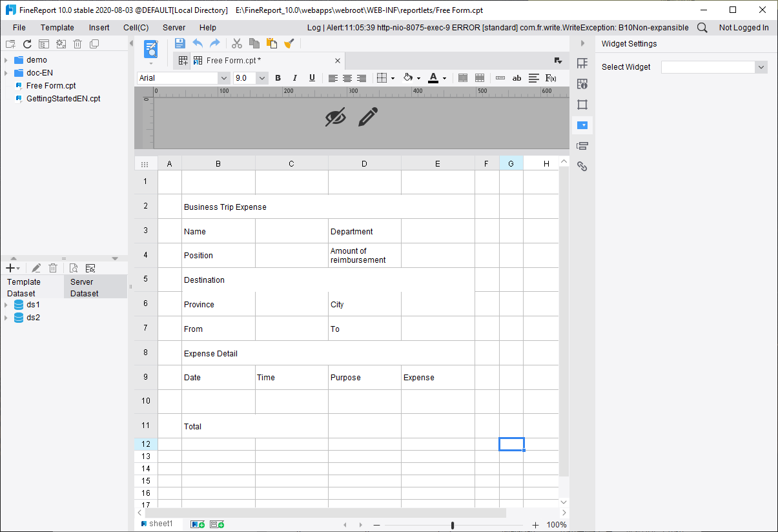Toggle Bold formatting
Image resolution: width=778 pixels, height=532 pixels.
pos(278,78)
